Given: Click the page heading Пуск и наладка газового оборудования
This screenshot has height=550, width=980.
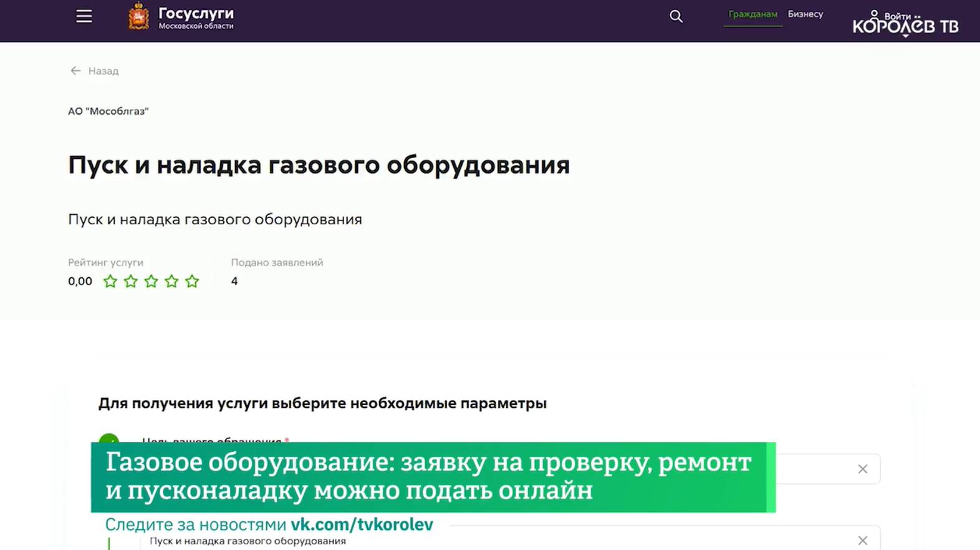Looking at the screenshot, I should [319, 165].
